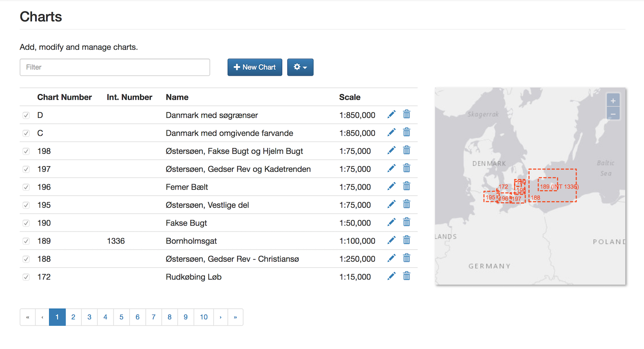
Task: Go to previous page with ‹ button
Action: tap(42, 317)
